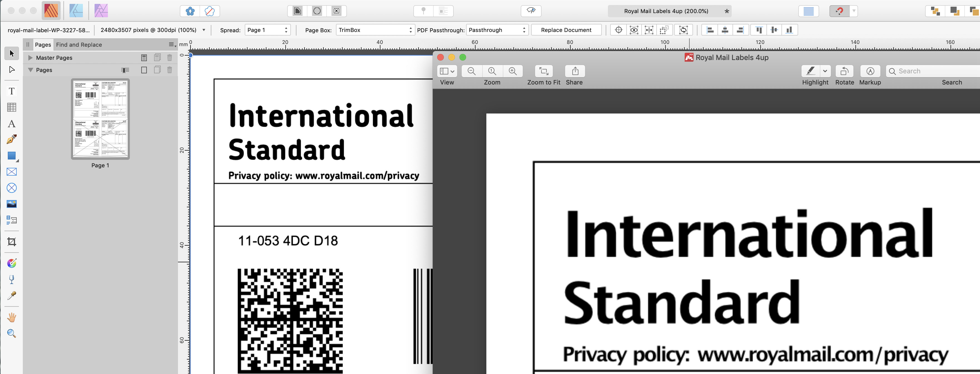Select the Page 1 thumbnail
980x374 pixels.
click(x=100, y=119)
